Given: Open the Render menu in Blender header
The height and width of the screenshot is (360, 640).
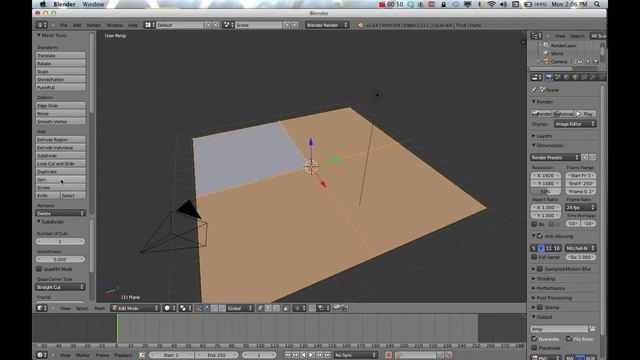Looking at the screenshot, I should coord(93,25).
